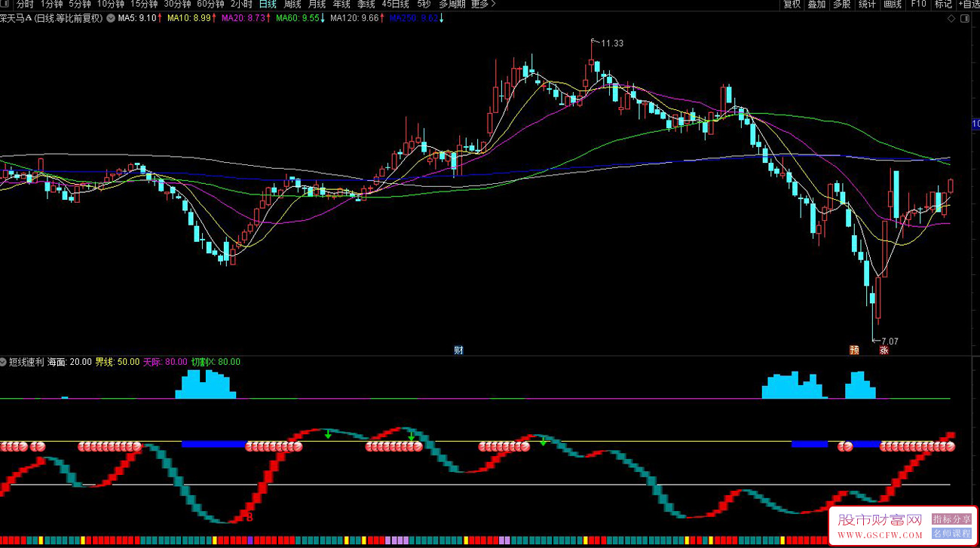Expand the 更多 periods menu

point(483,5)
